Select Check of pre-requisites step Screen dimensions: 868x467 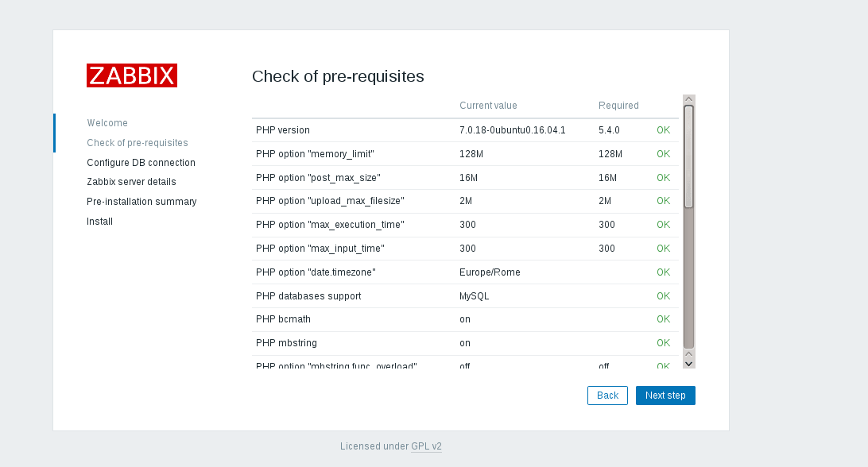[138, 143]
